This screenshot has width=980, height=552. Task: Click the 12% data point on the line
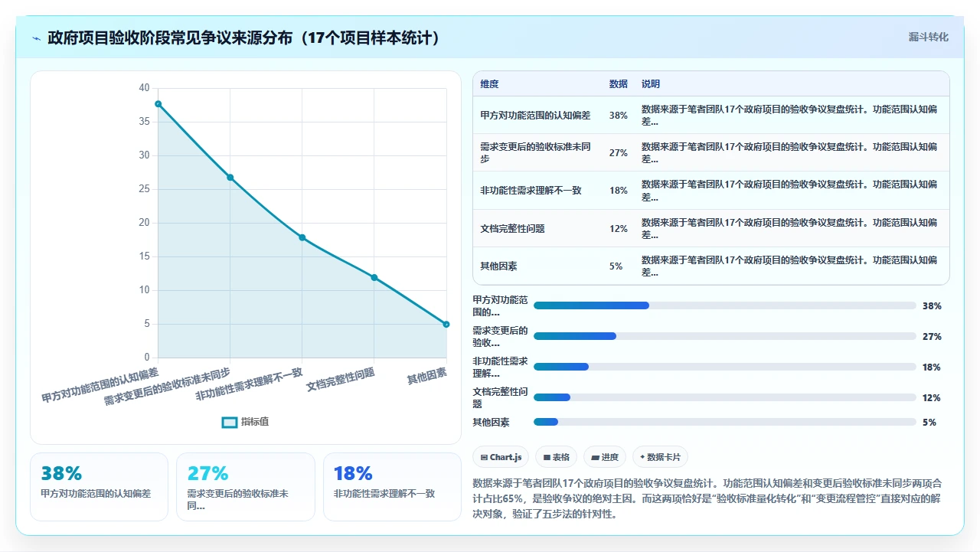(374, 277)
